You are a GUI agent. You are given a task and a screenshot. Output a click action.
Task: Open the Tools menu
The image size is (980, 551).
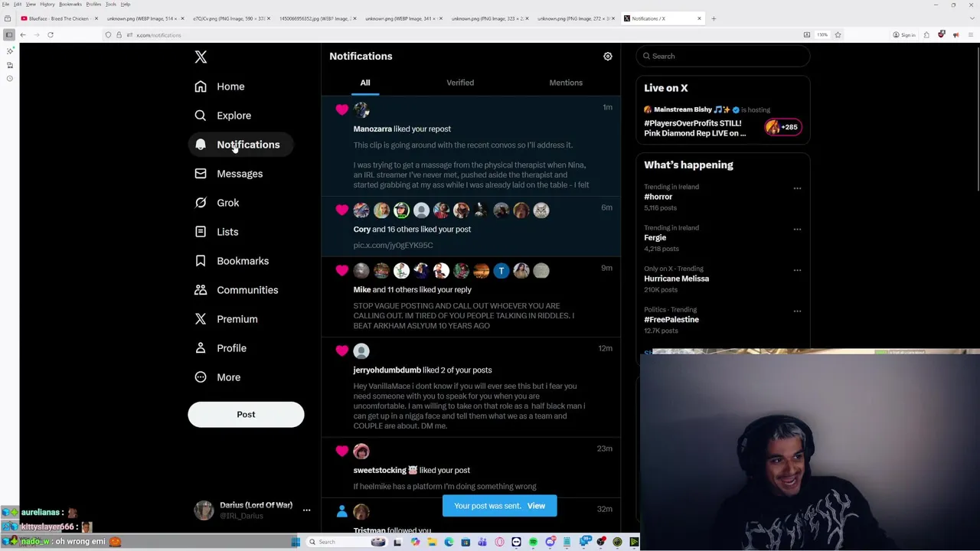pyautogui.click(x=110, y=5)
